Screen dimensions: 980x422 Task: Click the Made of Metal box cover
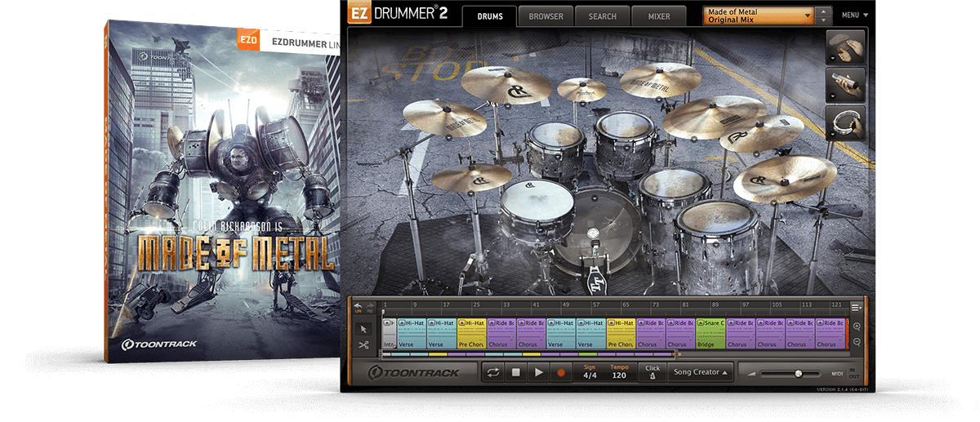coord(222,191)
